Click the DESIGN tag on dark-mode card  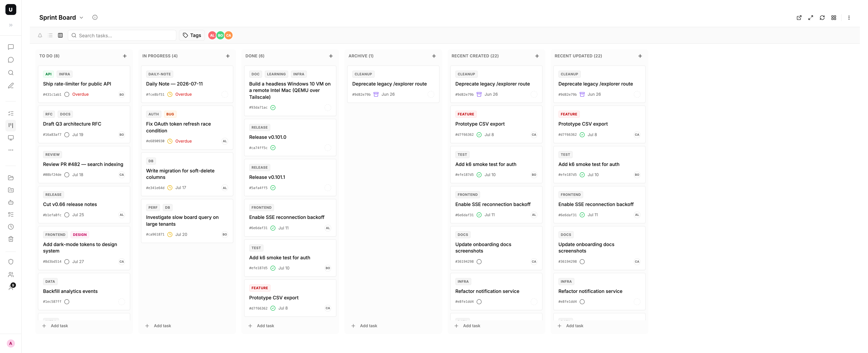click(80, 235)
